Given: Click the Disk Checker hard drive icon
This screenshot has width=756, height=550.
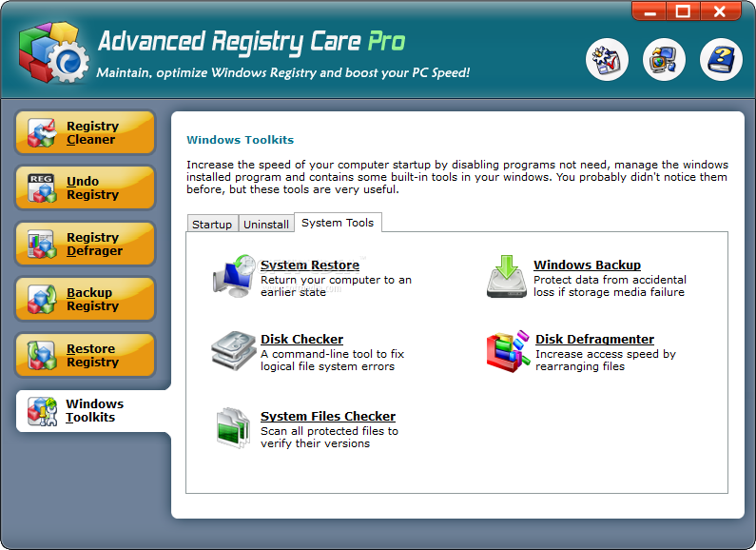Looking at the screenshot, I should click(x=233, y=351).
